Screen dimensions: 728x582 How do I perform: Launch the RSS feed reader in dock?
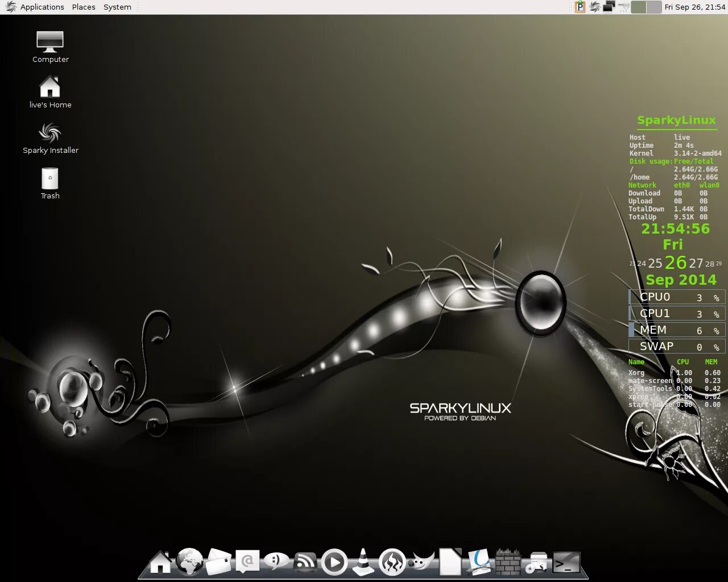click(305, 562)
